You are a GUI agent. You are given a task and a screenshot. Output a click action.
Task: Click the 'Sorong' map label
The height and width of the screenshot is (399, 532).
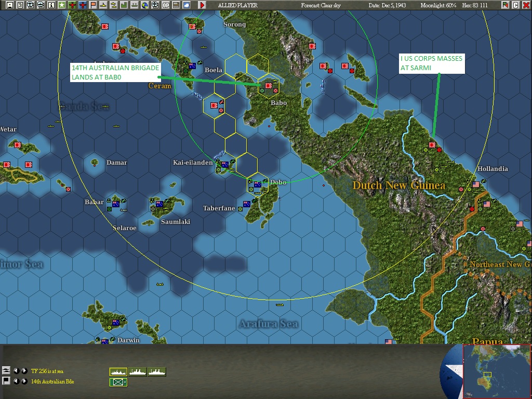(234, 24)
